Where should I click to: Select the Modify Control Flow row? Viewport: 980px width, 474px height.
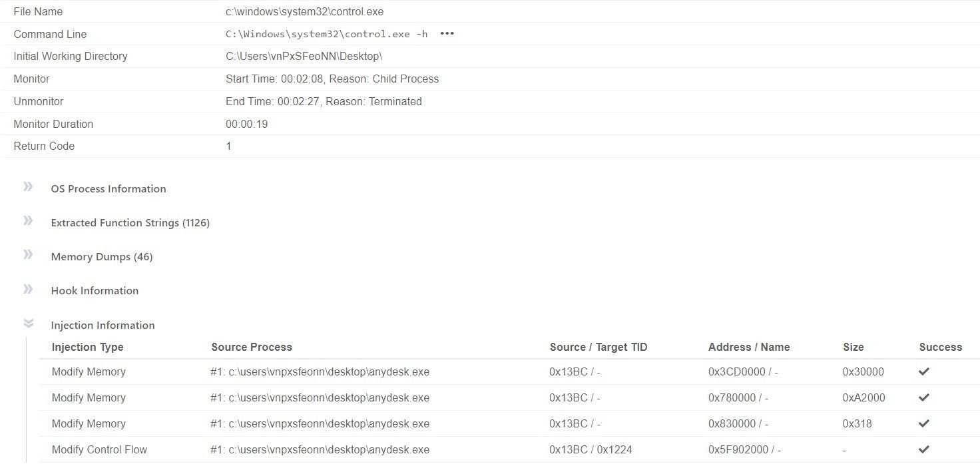point(99,449)
